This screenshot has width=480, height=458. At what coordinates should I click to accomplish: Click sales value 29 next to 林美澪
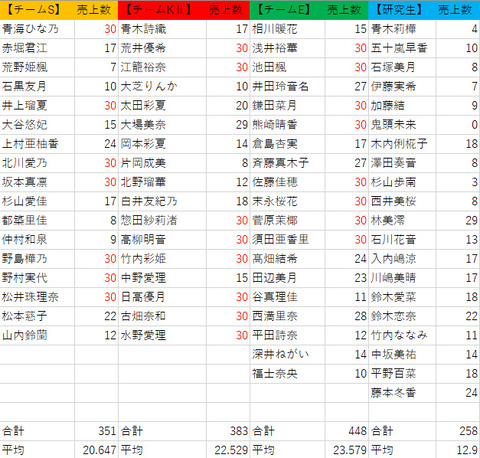472,221
